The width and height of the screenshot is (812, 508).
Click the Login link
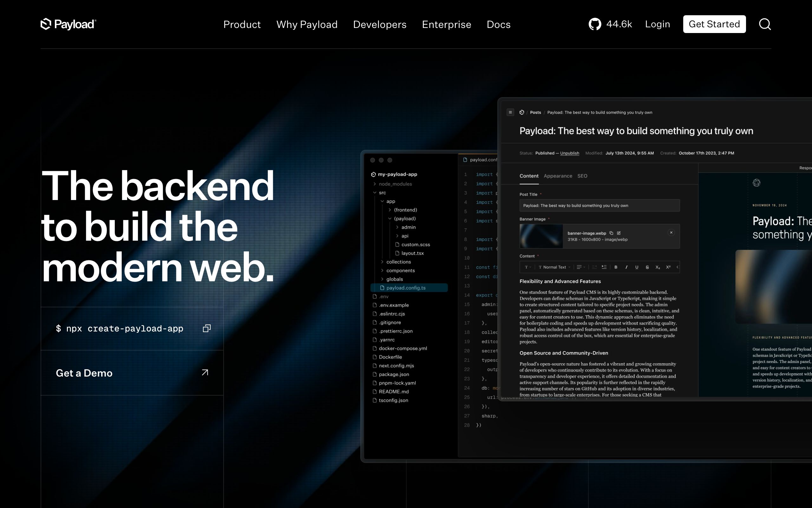pos(657,24)
